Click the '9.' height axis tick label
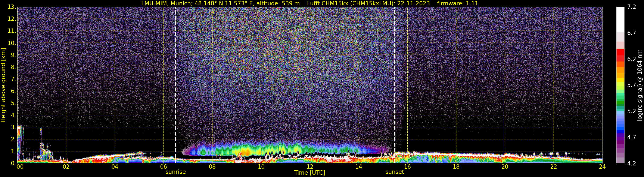The width and height of the screenshot is (644, 177). pos(13,55)
